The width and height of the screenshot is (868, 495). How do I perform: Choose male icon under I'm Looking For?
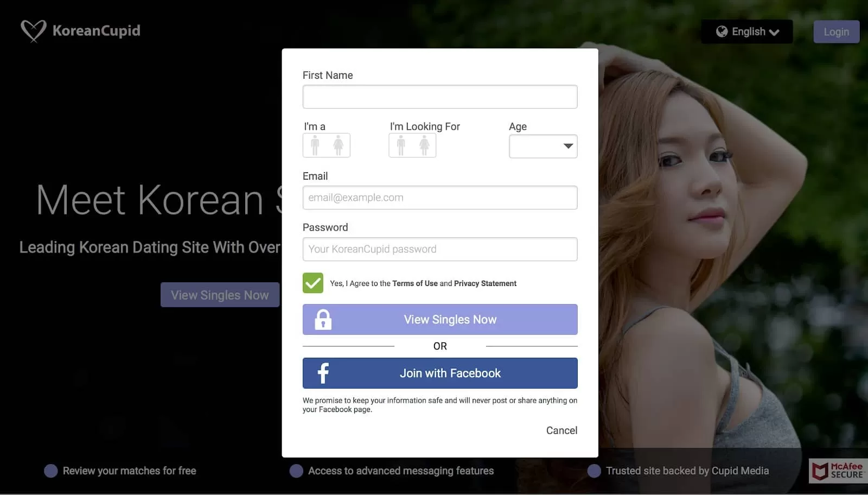(x=401, y=145)
